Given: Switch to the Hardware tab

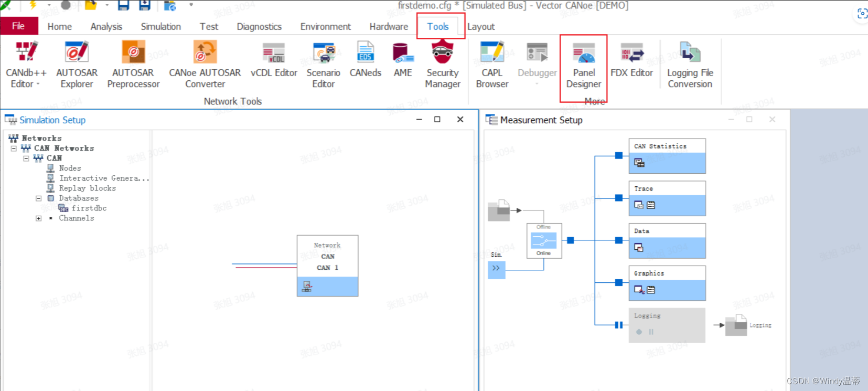Looking at the screenshot, I should click(389, 26).
